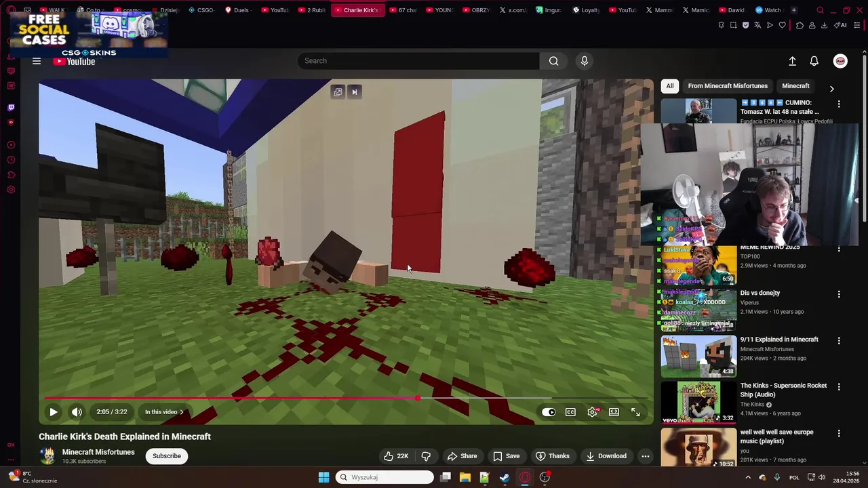Open the Opera ad-blocker shield icon
The height and width of the screenshot is (488, 868).
pyautogui.click(x=745, y=25)
